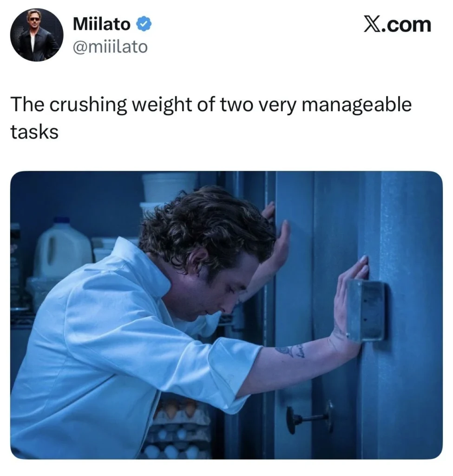Click the ".com" watermark text
This screenshot has width=453, height=476.
point(407,25)
